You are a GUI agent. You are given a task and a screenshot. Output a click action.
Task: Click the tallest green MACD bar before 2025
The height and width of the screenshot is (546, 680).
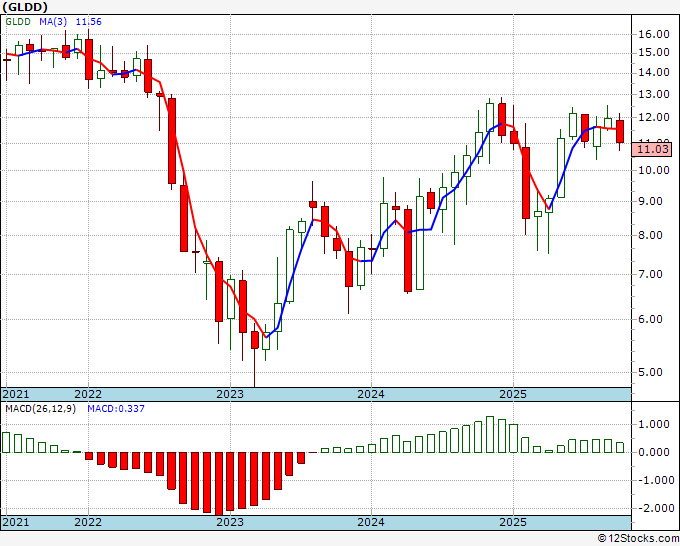tap(490, 435)
